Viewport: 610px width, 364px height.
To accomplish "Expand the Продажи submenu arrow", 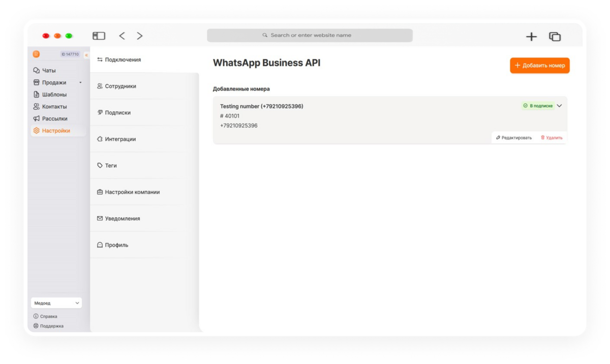I will (x=80, y=82).
